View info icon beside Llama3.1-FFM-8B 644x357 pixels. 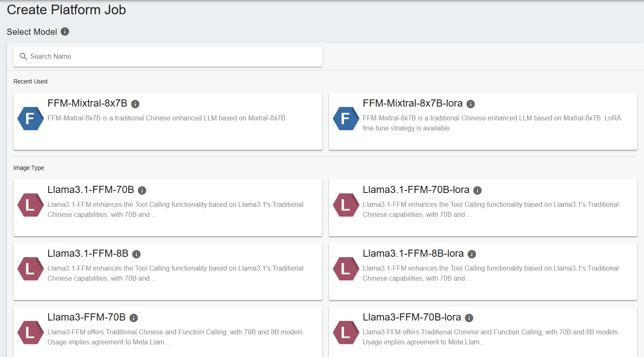click(136, 254)
